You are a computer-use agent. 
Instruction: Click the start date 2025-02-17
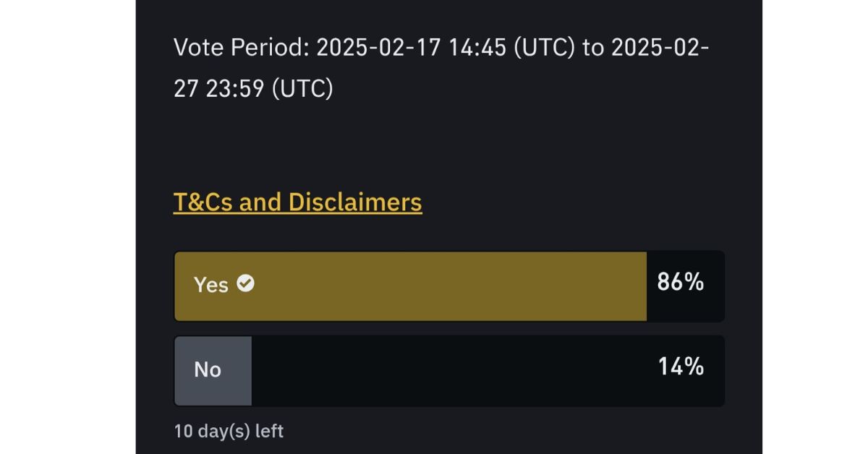(x=378, y=48)
